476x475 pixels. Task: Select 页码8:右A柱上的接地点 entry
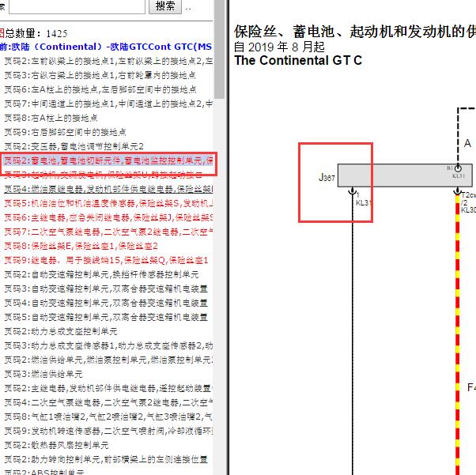click(x=51, y=118)
